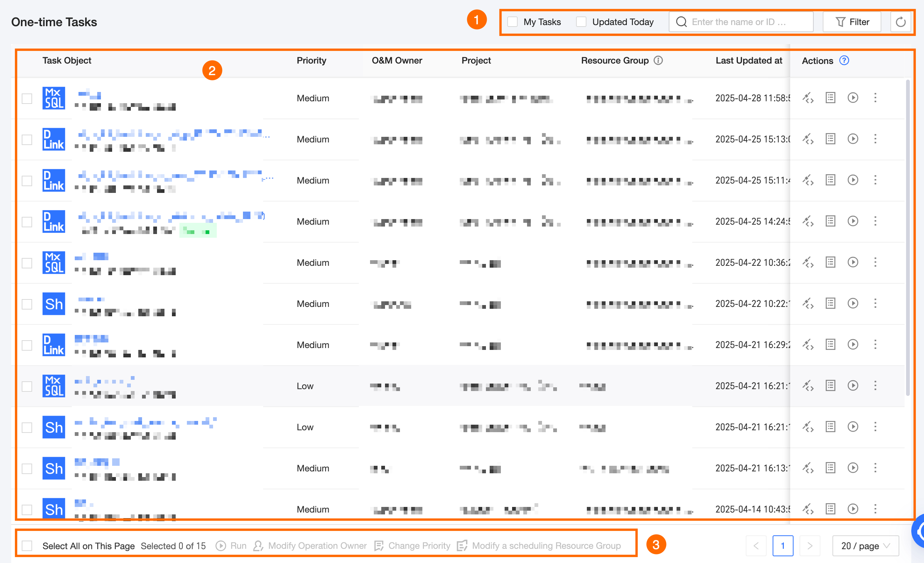Click the run icon for the 11:58 task
The width and height of the screenshot is (924, 563).
pyautogui.click(x=853, y=98)
